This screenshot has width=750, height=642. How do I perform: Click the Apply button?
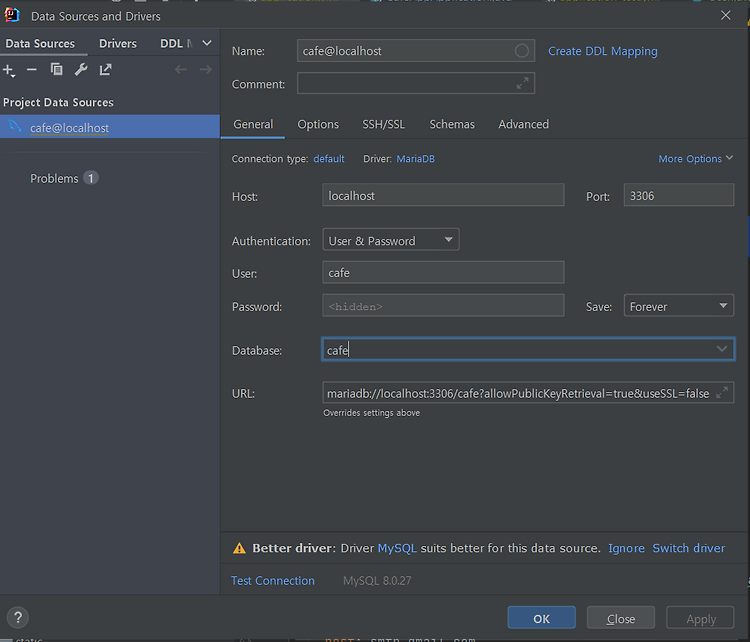click(x=700, y=619)
